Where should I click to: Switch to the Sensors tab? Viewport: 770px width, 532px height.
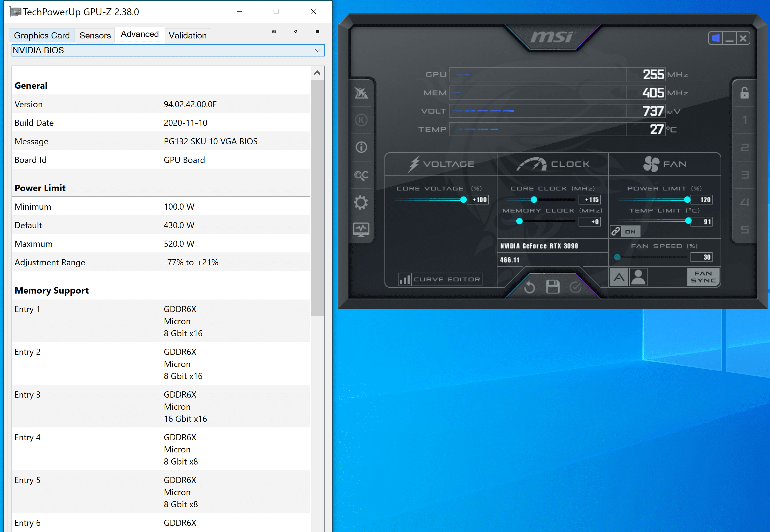[95, 35]
